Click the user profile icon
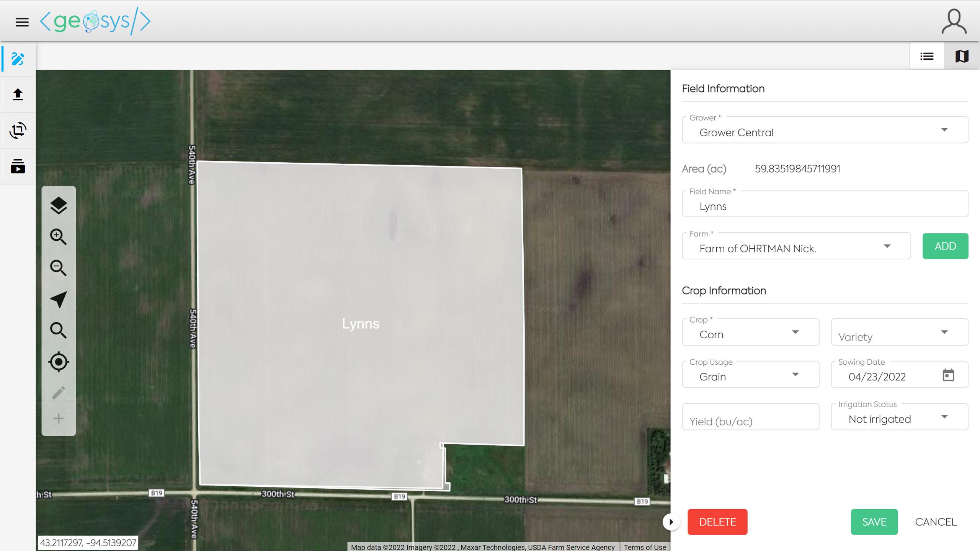Image resolution: width=980 pixels, height=551 pixels. [x=954, y=22]
